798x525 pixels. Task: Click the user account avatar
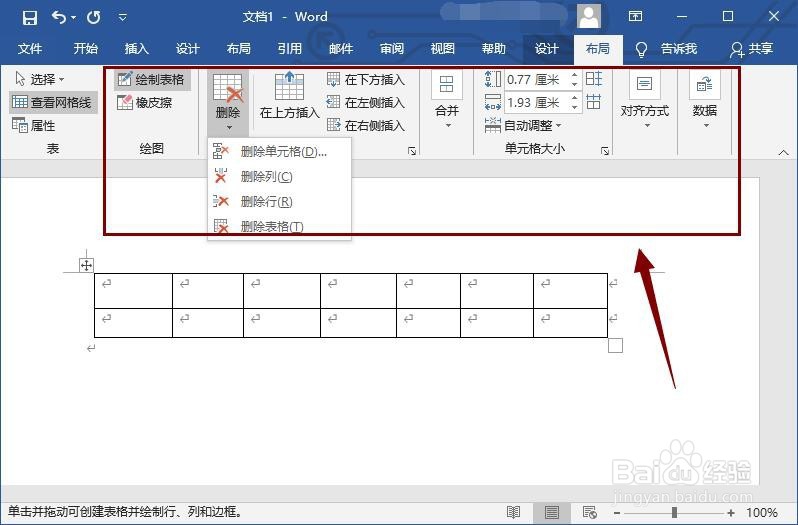[x=589, y=16]
